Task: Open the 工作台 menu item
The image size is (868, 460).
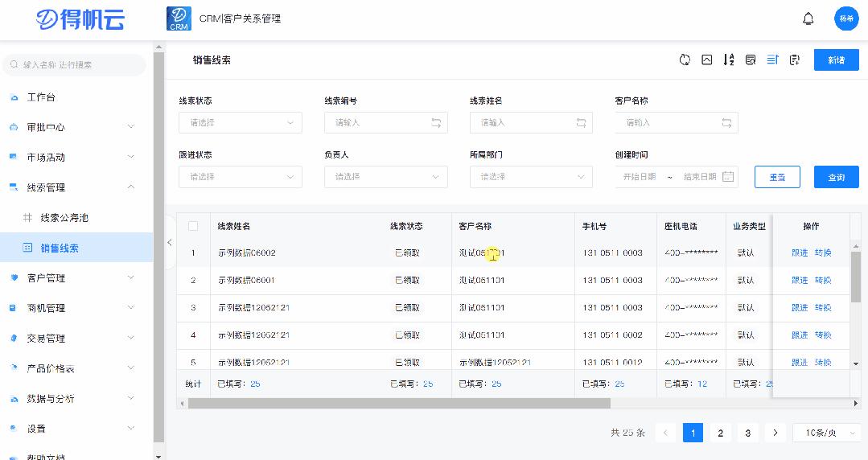Action: 76,97
